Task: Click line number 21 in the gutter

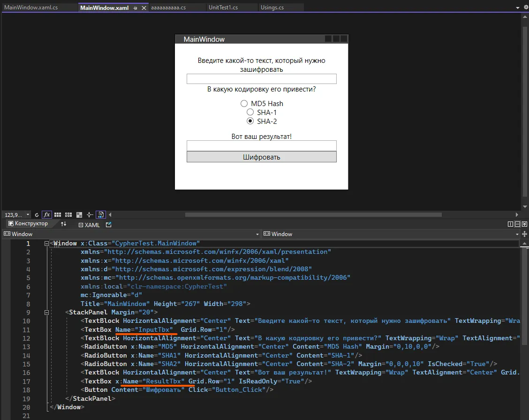Action: (26, 416)
